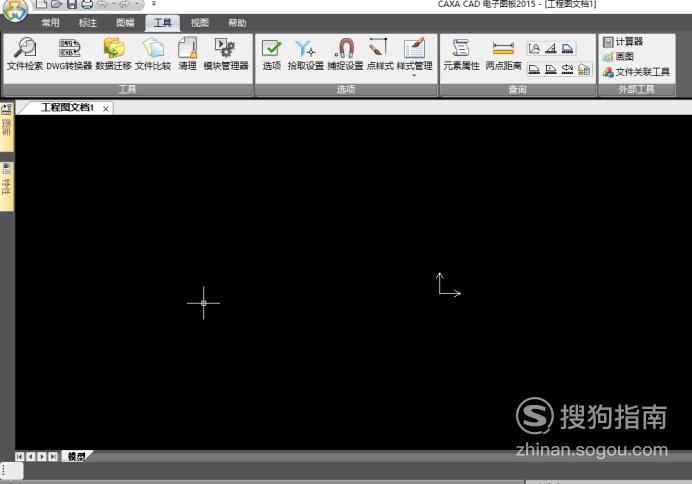The width and height of the screenshot is (692, 484).
Task: Switch to the 视图 ribbon tab
Action: pyautogui.click(x=199, y=23)
